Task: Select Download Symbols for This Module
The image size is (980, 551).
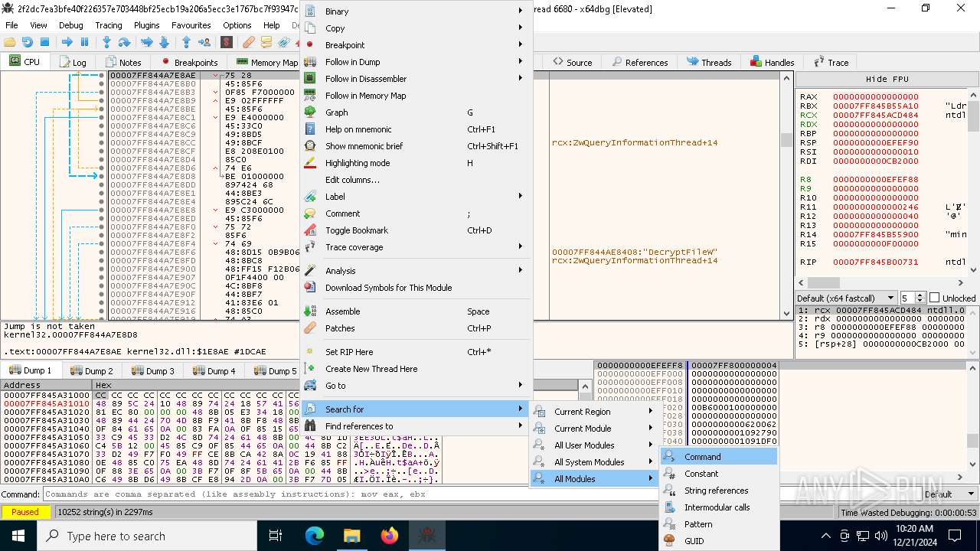Action: click(416, 288)
